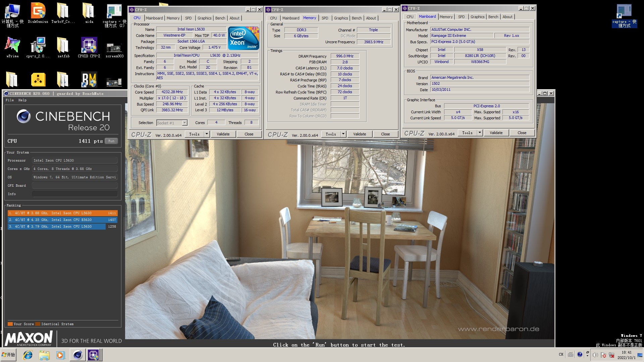Click the Core Speed value 4232.28 MHz

click(172, 92)
